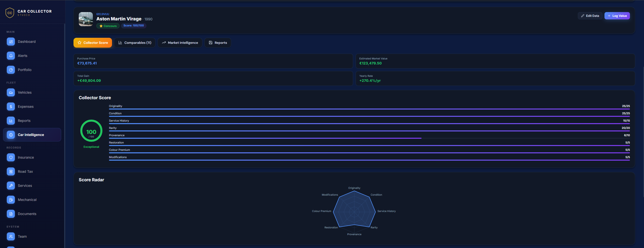
Task: Click the Team people icon
Action: tap(11, 236)
